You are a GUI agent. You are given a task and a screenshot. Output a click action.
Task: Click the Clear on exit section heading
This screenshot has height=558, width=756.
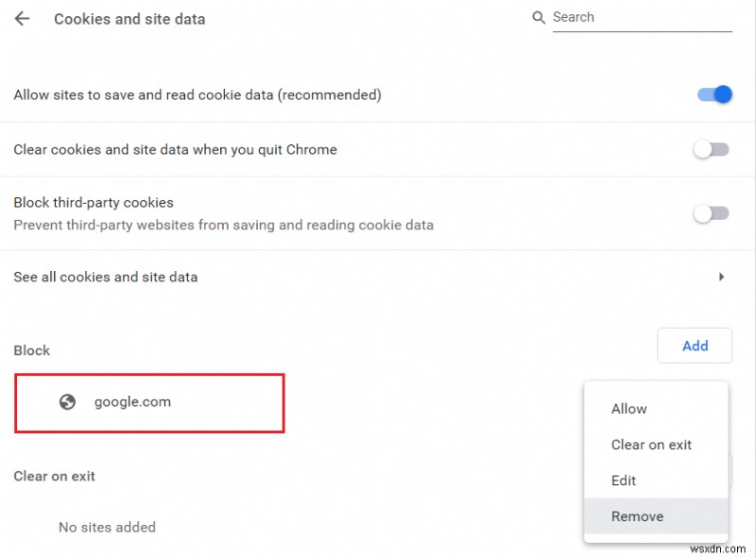click(55, 476)
